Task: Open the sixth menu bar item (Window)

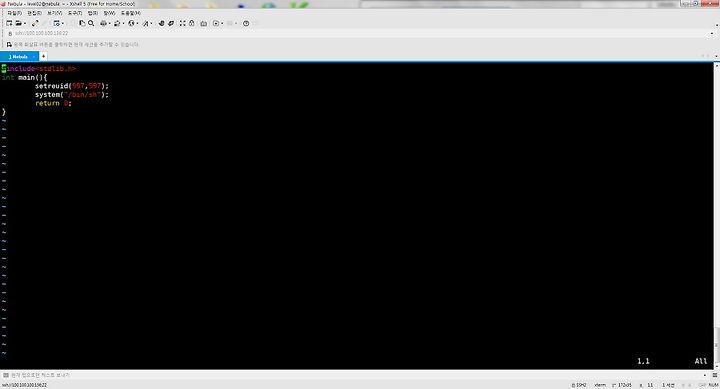Action: tap(109, 13)
